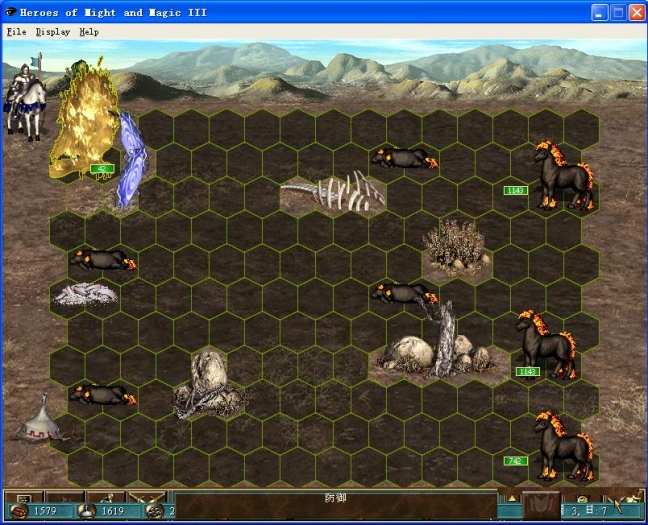Click the 1143 label near the boulders
The width and height of the screenshot is (648, 525).
click(528, 372)
